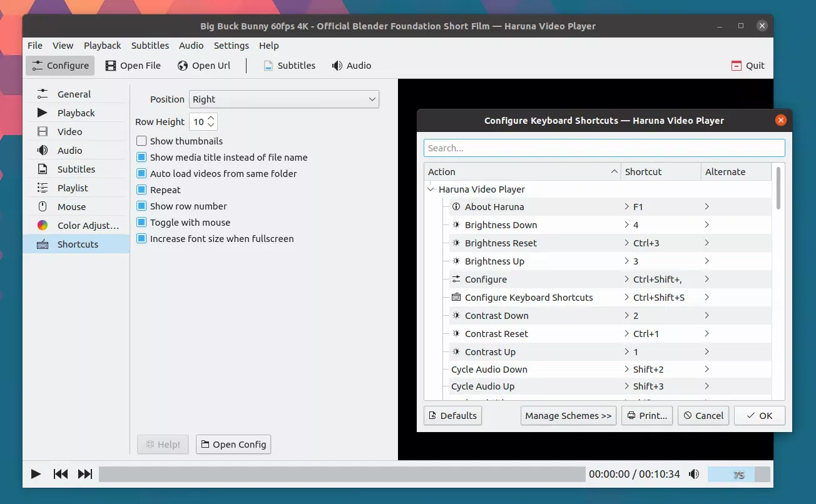This screenshot has height=504, width=816.
Task: Uncheck the Repeat option
Action: pyautogui.click(x=141, y=190)
